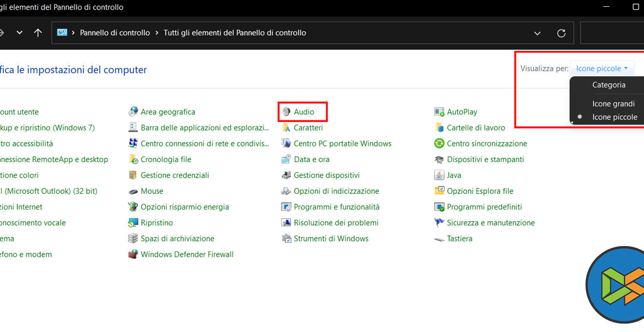Open the Icone piccole view dropdown
The height and width of the screenshot is (332, 644).
click(x=602, y=68)
